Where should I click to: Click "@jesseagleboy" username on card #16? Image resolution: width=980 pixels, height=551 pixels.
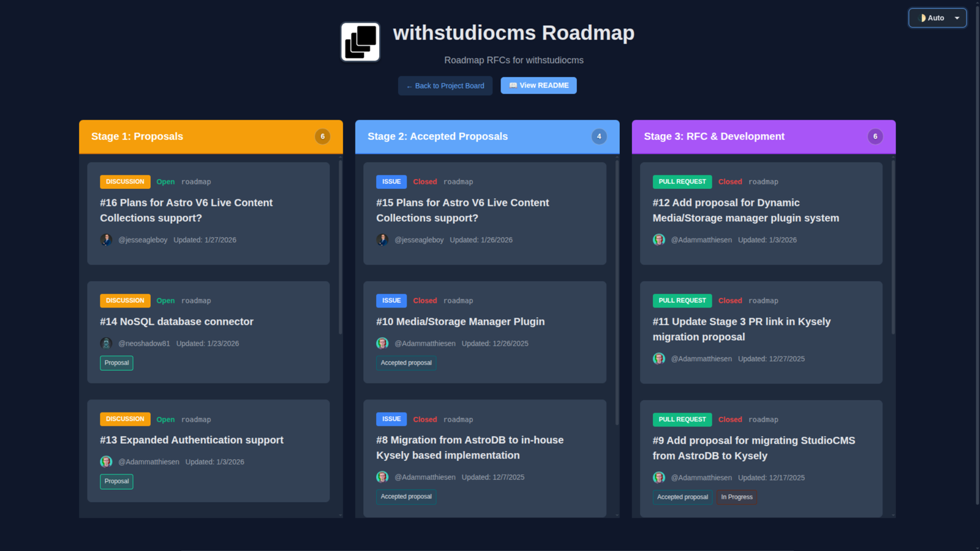143,240
